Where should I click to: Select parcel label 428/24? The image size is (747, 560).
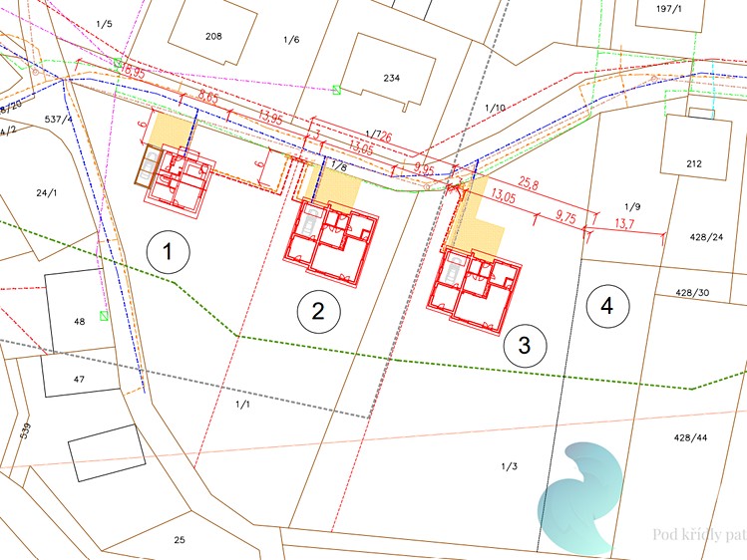(x=706, y=237)
